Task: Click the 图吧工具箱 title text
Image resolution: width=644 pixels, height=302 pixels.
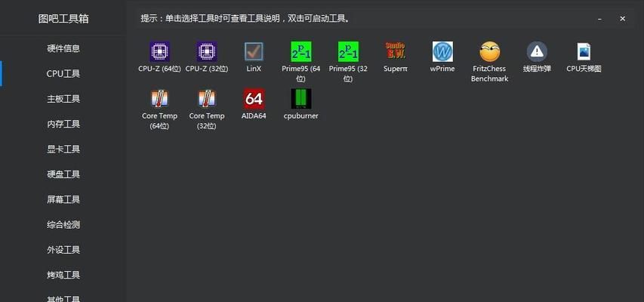Action: 63,19
